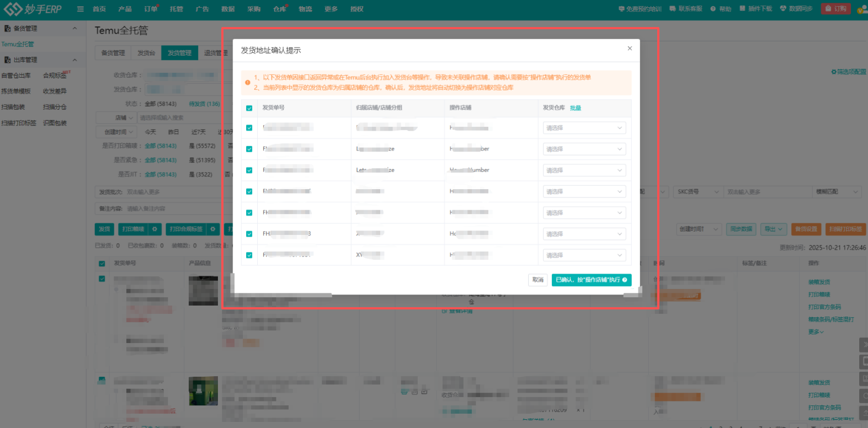Click the 批量 link next to 发货仓库

pyautogui.click(x=576, y=108)
